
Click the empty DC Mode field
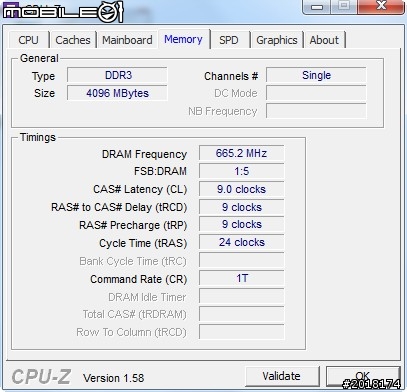316,93
